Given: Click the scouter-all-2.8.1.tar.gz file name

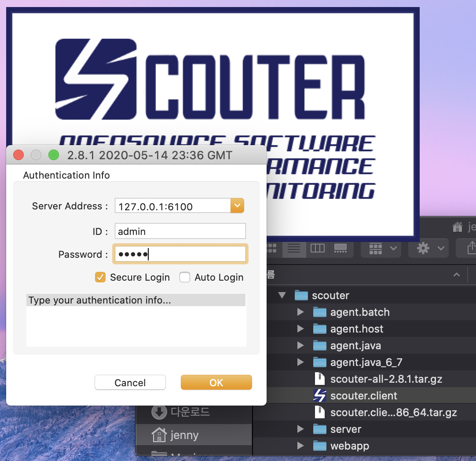Looking at the screenshot, I should point(386,379).
